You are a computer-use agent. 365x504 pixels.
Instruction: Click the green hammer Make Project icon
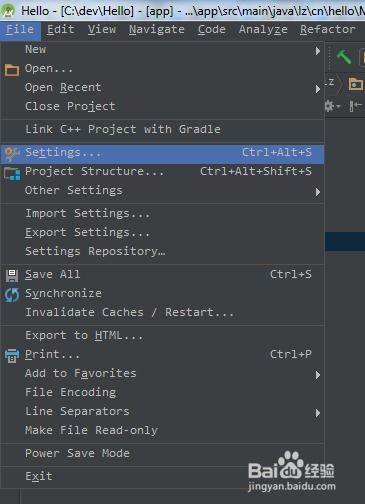344,56
